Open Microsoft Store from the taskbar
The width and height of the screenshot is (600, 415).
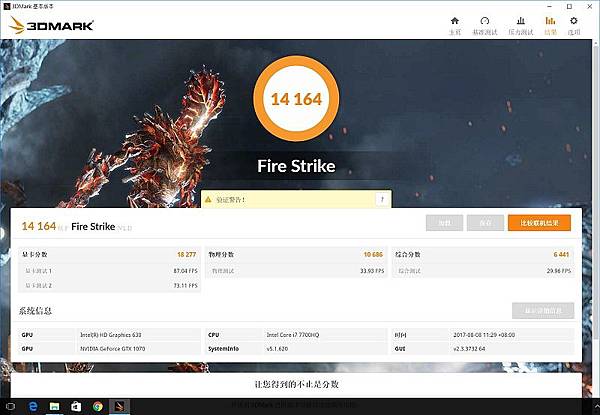click(76, 406)
